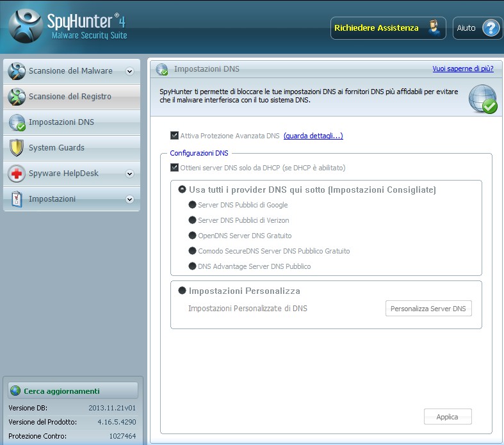Open Scansione del Malware section

pyautogui.click(x=72, y=71)
